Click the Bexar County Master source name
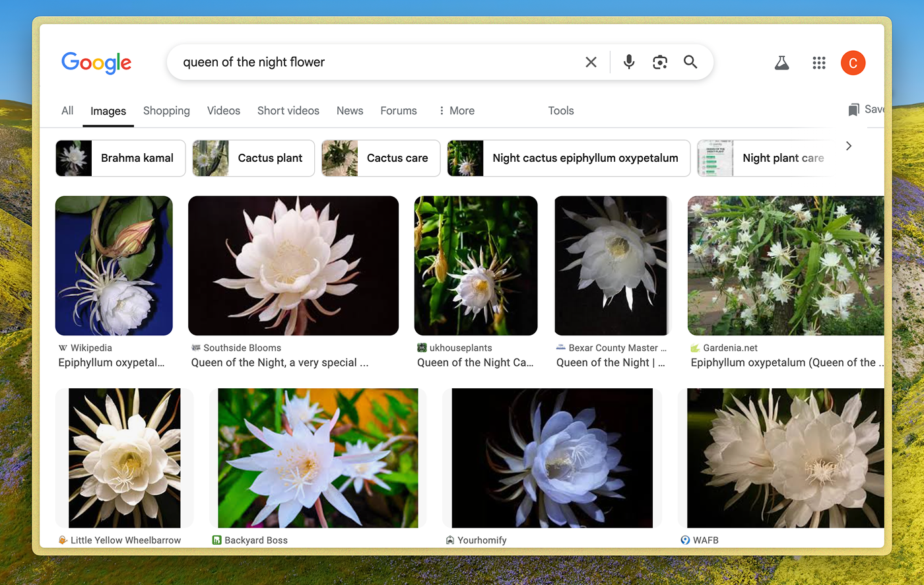 point(618,348)
